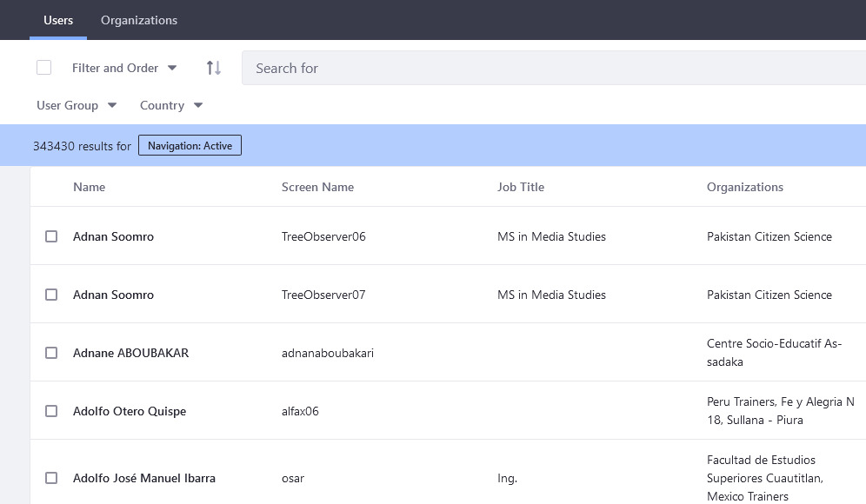This screenshot has width=866, height=504.
Task: Click the reverse sort direction icon
Action: 213,68
